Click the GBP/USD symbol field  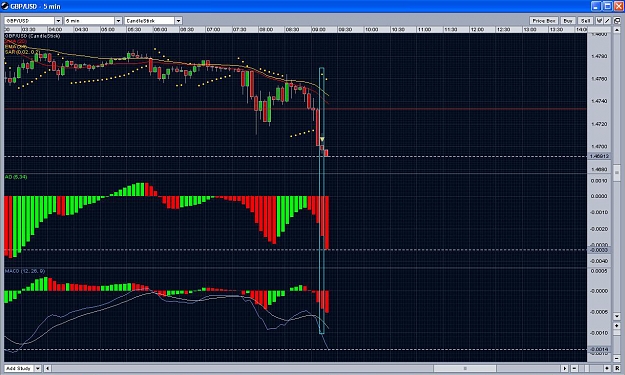(x=29, y=21)
